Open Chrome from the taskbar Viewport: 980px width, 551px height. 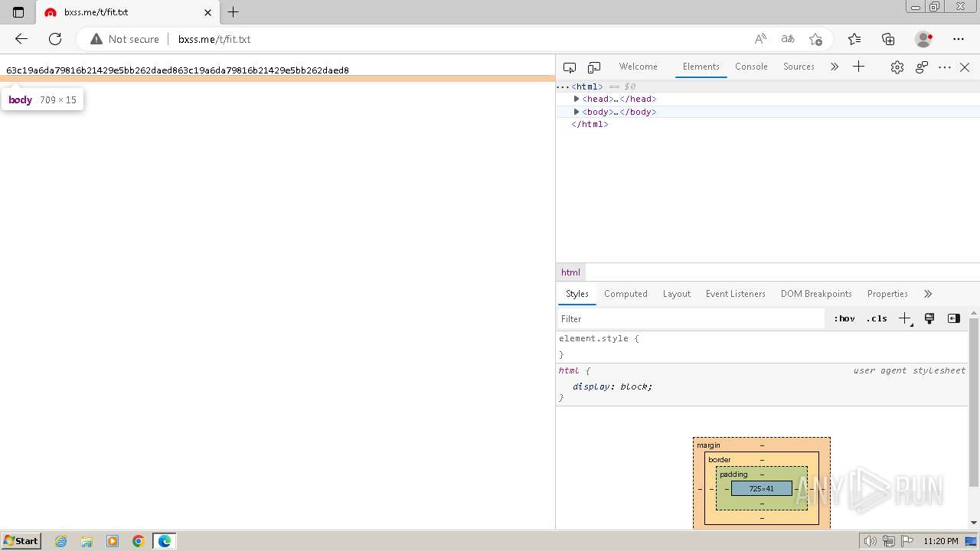138,541
